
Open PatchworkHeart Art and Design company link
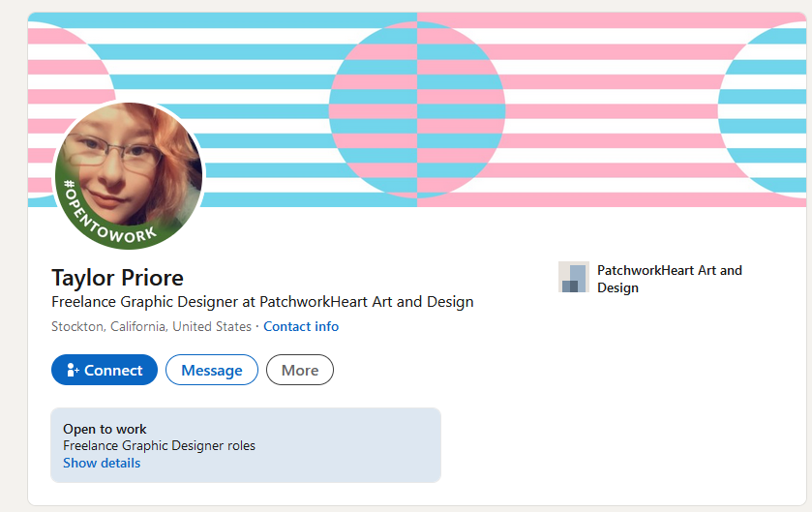coord(669,279)
